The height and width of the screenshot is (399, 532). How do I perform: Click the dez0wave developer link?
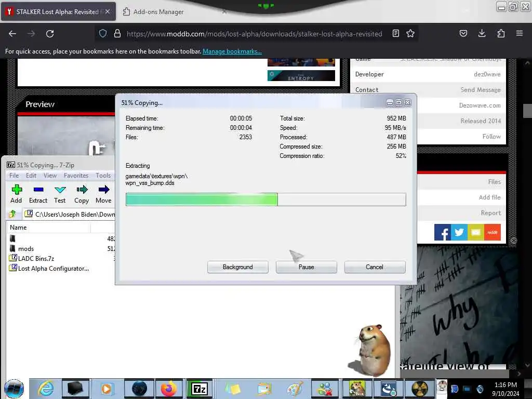[487, 74]
